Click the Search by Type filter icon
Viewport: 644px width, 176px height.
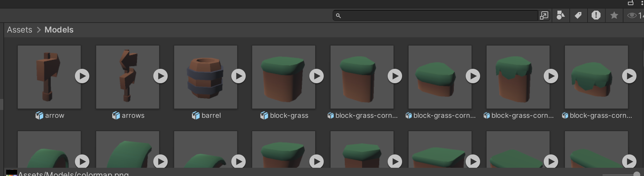pyautogui.click(x=561, y=15)
